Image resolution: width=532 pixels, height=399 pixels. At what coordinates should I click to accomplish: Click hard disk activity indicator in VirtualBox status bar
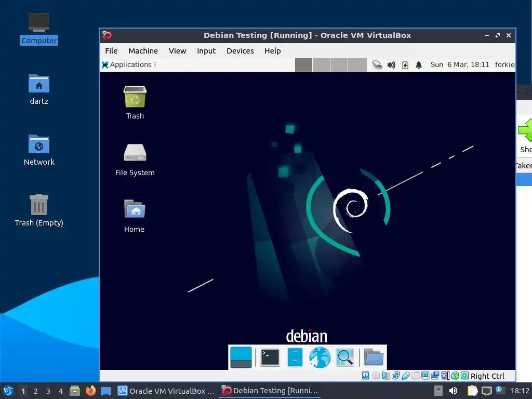coord(365,376)
